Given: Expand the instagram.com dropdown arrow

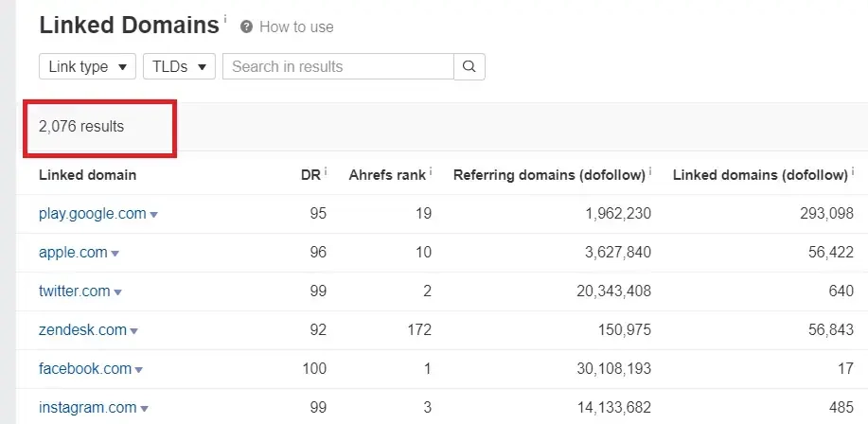Looking at the screenshot, I should point(144,409).
